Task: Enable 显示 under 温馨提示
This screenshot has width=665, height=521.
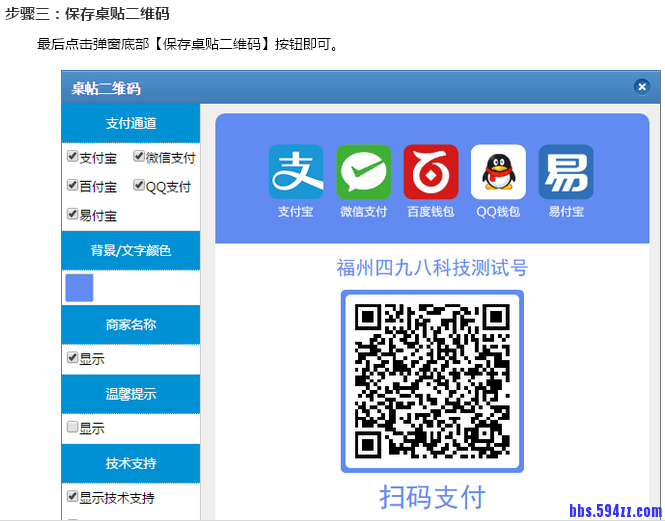Action: [73, 426]
